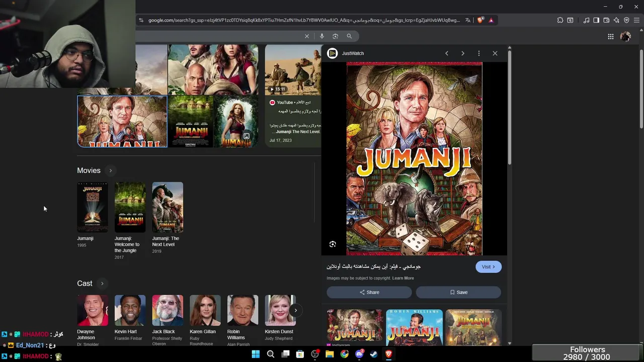Screen dimensions: 644x362
Task: Go to previous image in preview panel
Action: tap(447, 53)
